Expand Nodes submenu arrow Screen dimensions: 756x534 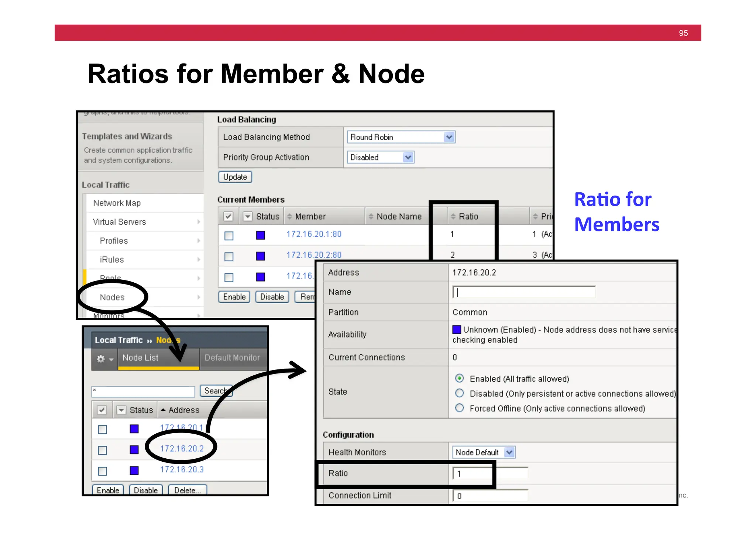click(199, 297)
